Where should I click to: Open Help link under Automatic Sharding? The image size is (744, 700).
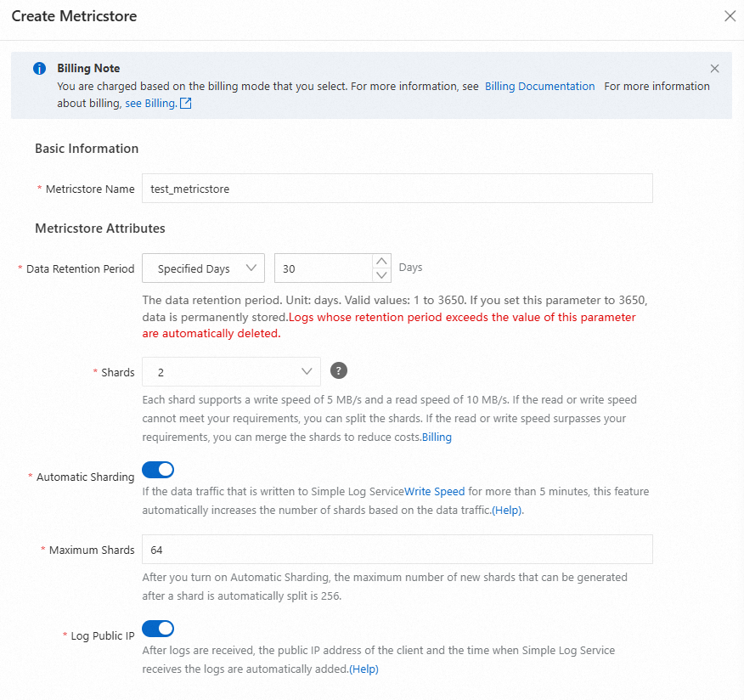pos(507,511)
